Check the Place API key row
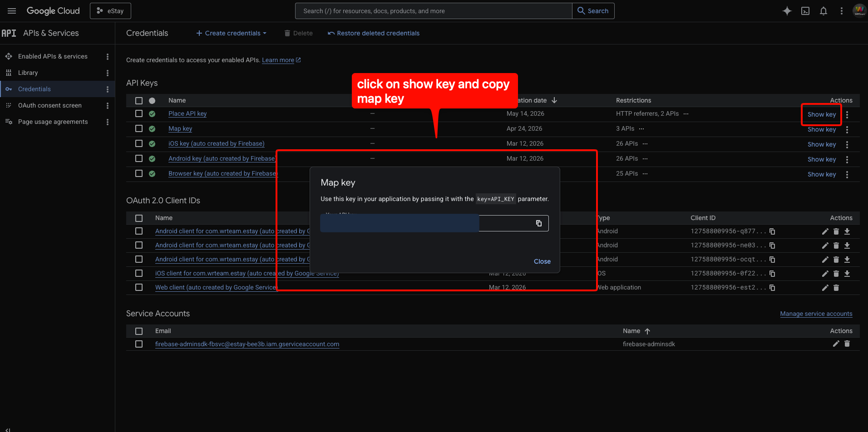868x432 pixels. [x=139, y=113]
